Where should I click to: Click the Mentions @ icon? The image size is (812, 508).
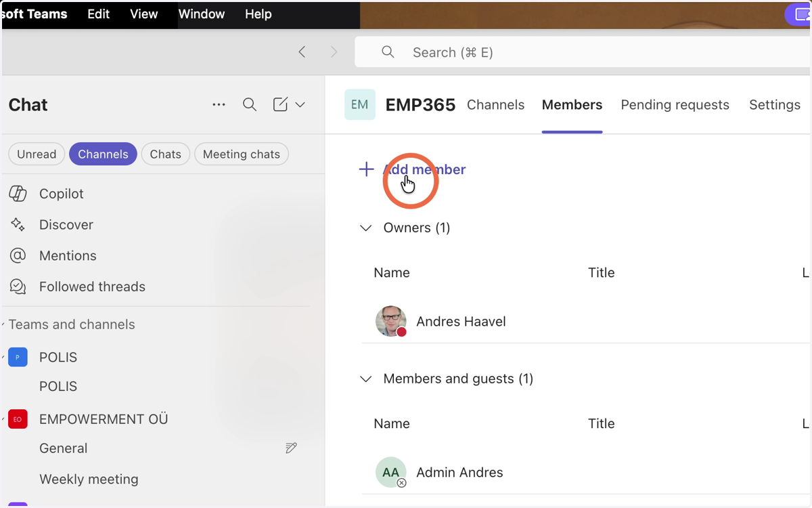tap(18, 256)
